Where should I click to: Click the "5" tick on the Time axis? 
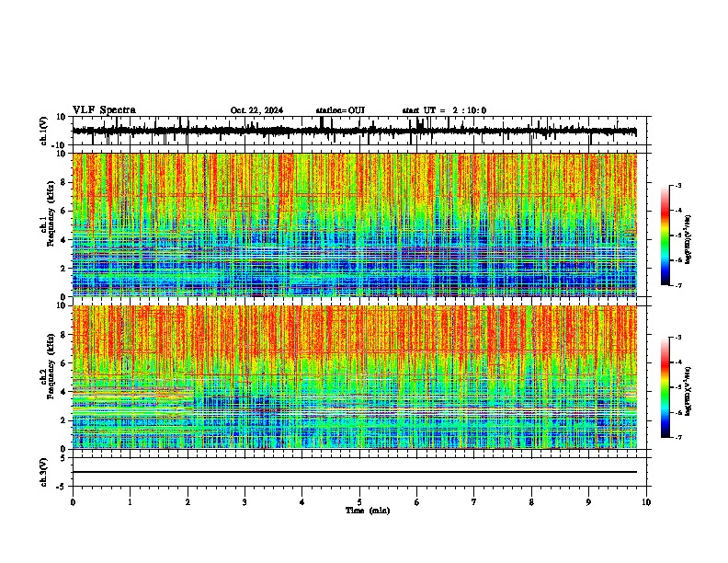[x=359, y=502]
